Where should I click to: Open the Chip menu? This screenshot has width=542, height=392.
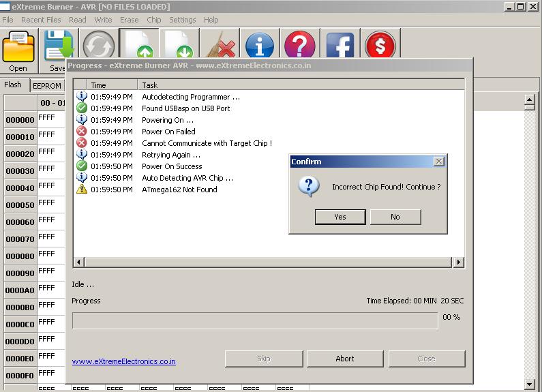point(154,20)
